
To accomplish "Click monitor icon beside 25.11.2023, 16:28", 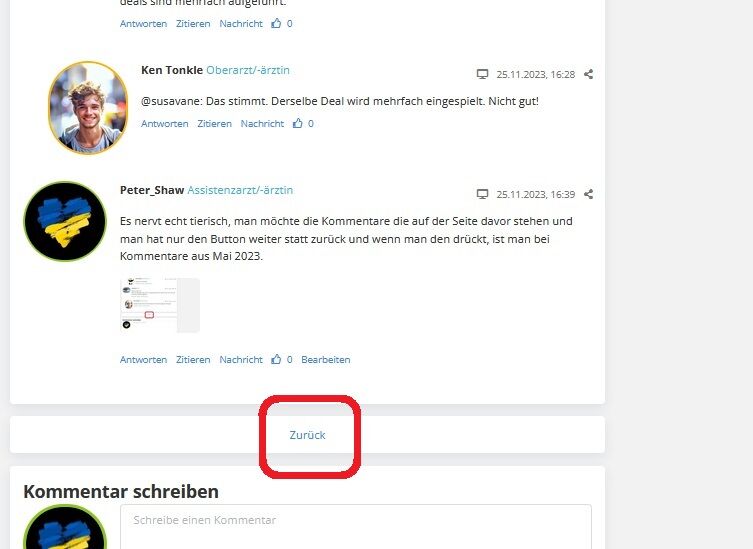I will (482, 74).
